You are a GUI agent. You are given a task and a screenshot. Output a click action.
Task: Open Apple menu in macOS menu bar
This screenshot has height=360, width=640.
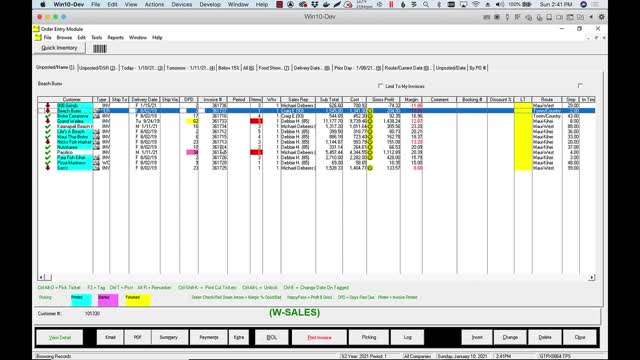point(43,4)
